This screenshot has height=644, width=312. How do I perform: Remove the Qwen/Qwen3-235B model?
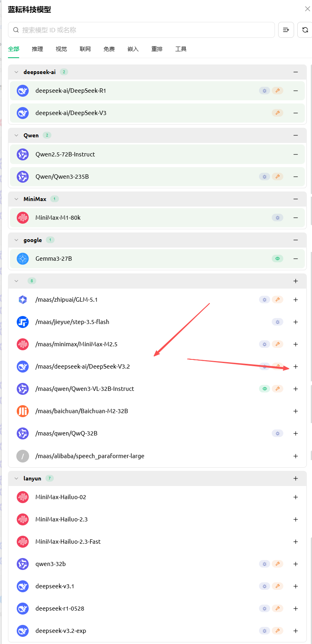(x=296, y=177)
